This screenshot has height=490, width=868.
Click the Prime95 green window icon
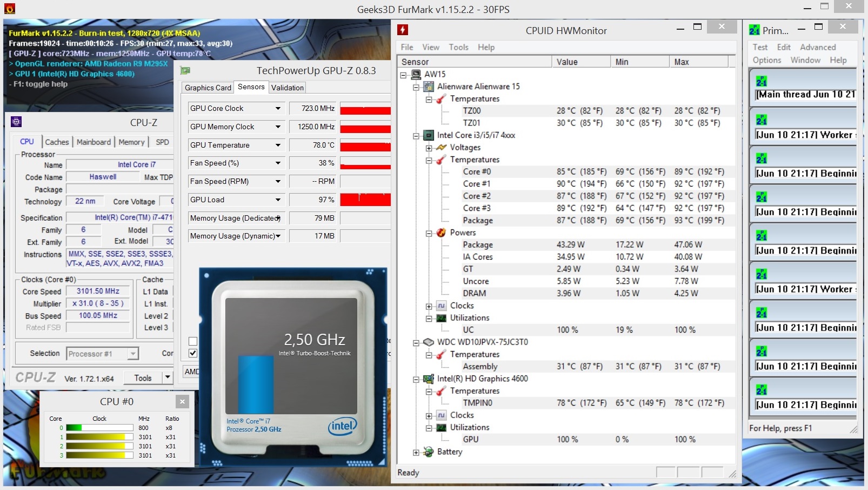[755, 30]
